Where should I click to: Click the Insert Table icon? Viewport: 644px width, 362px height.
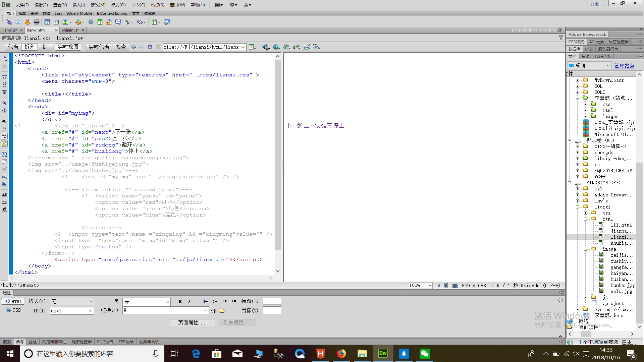tap(47, 22)
